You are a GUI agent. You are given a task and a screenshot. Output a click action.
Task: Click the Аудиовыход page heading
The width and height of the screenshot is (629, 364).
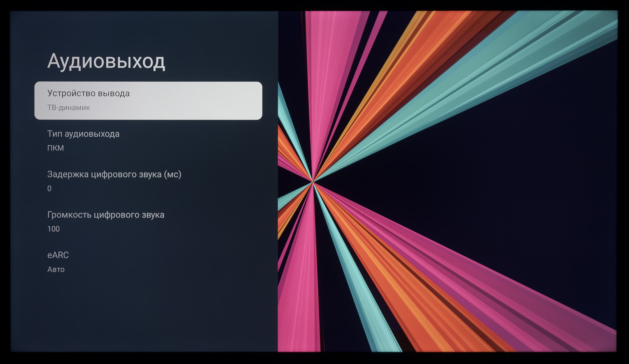[106, 61]
